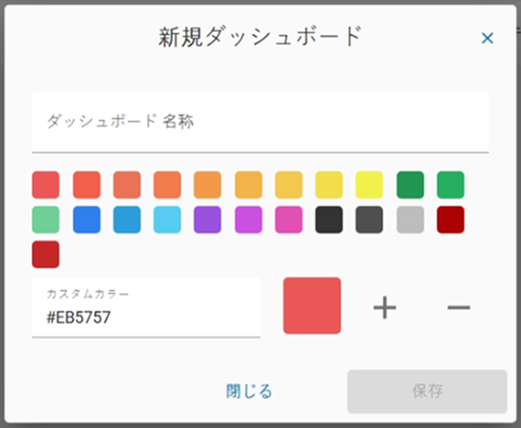Screen dimensions: 521x428
Task: Choose the dark maroon red swatch
Action: pyautogui.click(x=451, y=219)
